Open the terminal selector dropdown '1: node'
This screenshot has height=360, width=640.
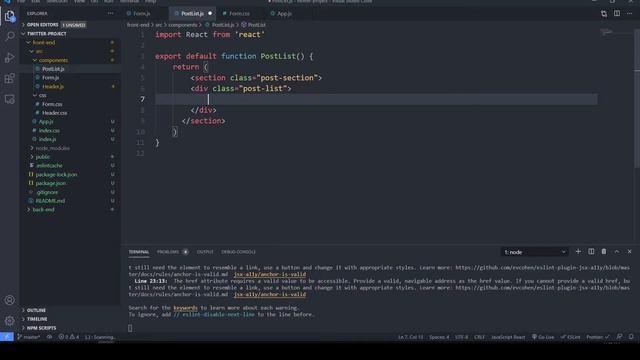point(535,252)
